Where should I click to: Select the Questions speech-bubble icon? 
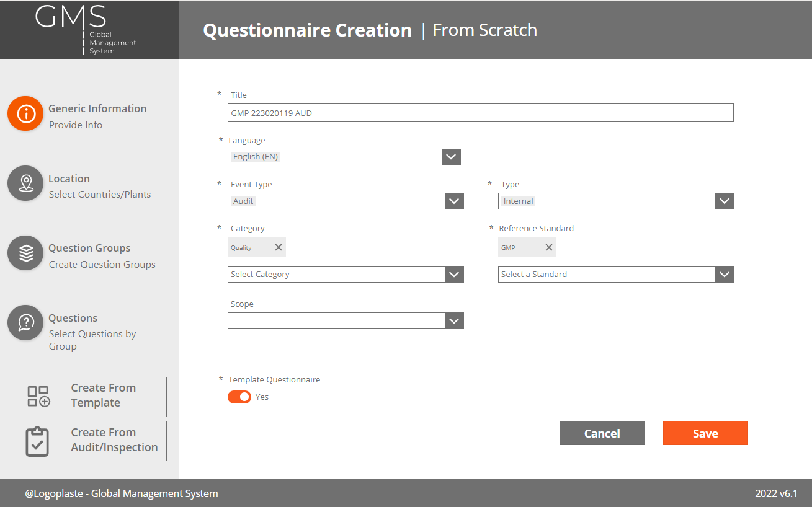coord(25,322)
